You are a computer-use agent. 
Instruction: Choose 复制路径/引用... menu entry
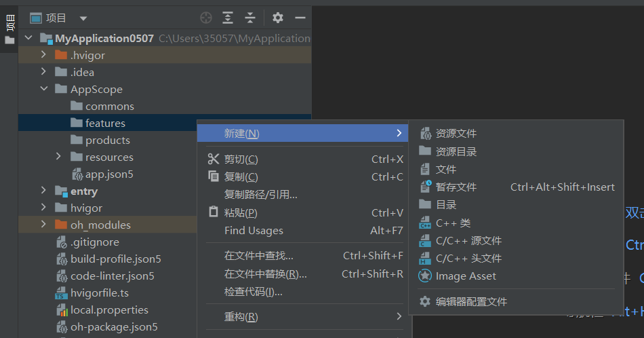304,195
